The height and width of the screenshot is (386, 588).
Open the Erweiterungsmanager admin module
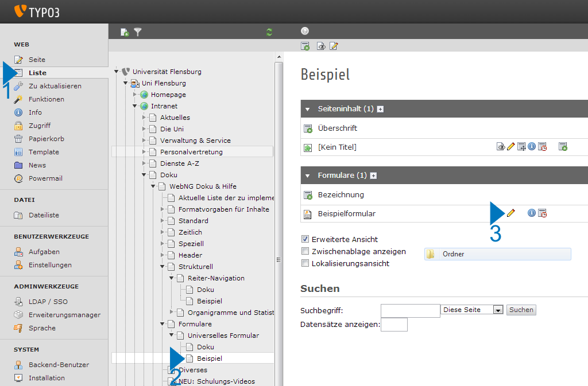point(64,315)
